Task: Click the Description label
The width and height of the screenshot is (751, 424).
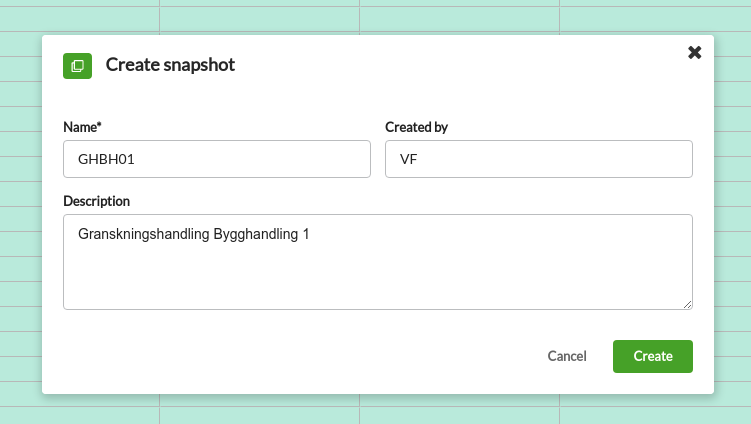Action: [x=96, y=201]
